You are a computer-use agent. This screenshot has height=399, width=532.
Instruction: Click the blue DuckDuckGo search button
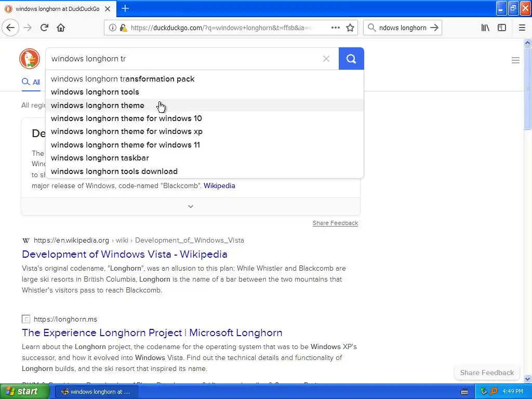pos(351,59)
